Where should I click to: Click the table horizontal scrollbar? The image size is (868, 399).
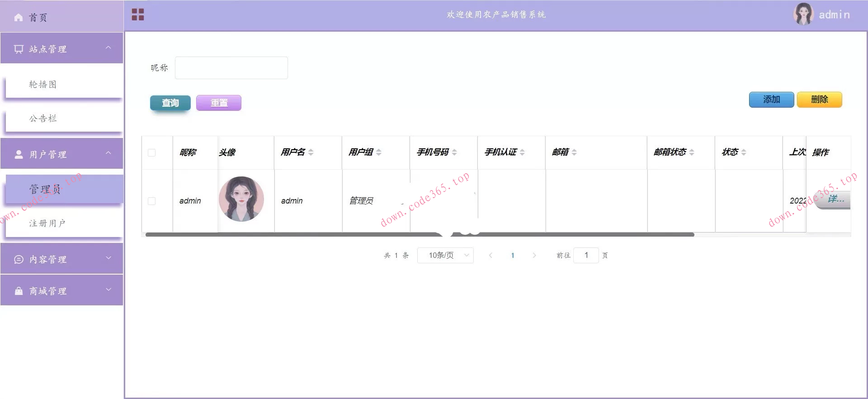(x=420, y=235)
